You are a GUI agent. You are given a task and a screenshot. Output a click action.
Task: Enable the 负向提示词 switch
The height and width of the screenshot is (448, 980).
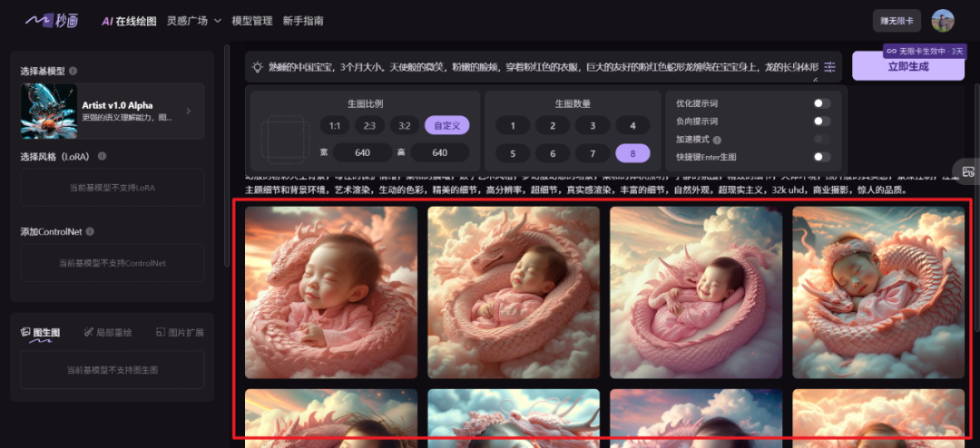click(821, 122)
